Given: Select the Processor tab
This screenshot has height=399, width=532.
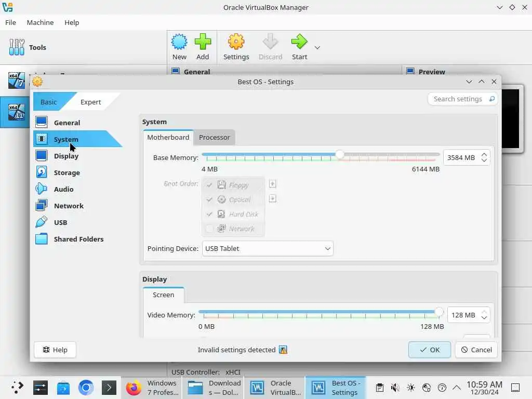Looking at the screenshot, I should coord(214,137).
